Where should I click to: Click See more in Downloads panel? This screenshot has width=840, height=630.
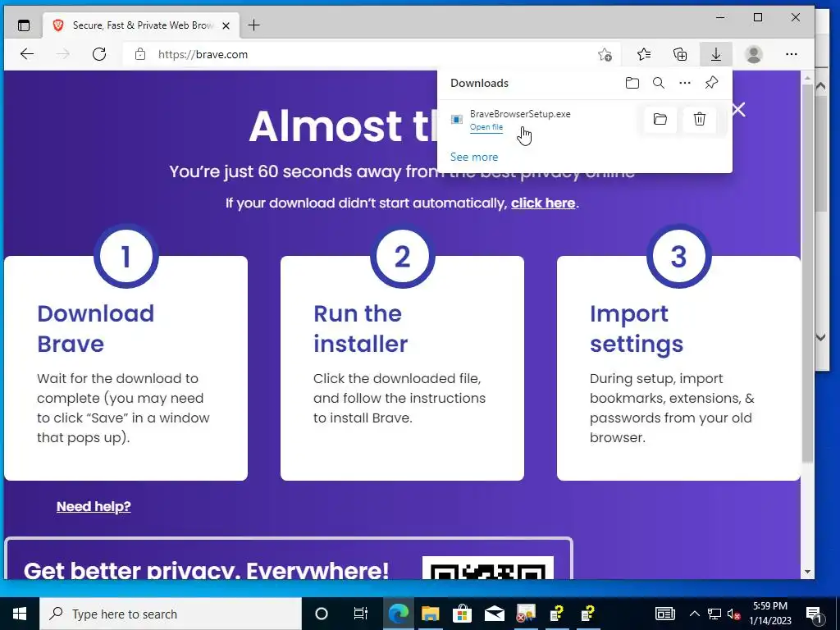coord(474,157)
